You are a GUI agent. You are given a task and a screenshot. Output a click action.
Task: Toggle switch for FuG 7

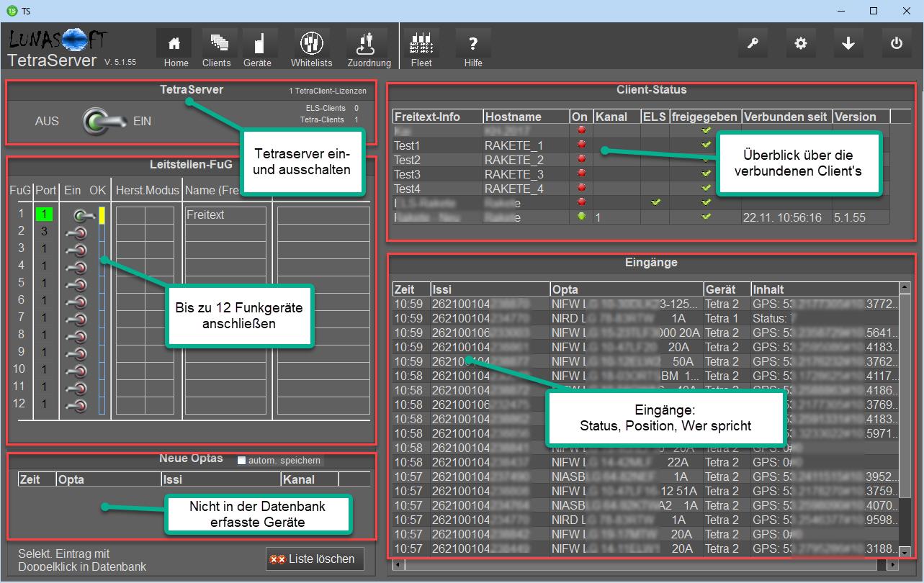click(x=75, y=318)
